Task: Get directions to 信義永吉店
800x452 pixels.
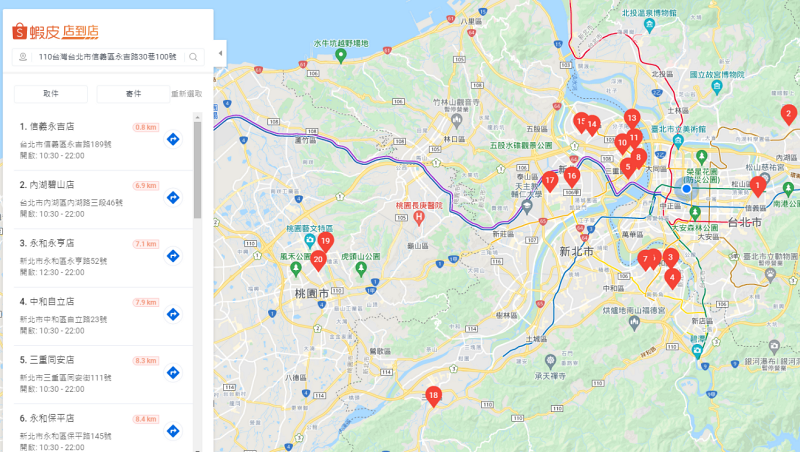Action: (173, 139)
